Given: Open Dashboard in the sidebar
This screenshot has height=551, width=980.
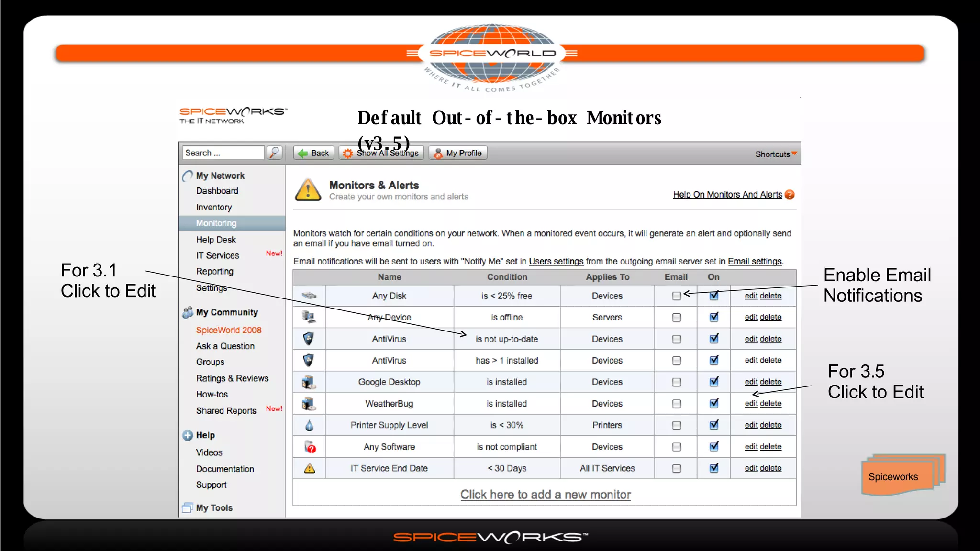Looking at the screenshot, I should 217,191.
